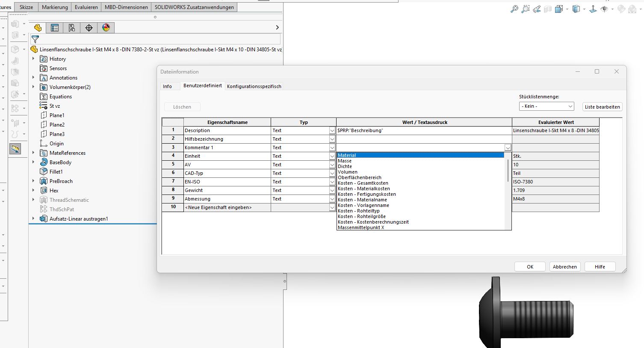The height and width of the screenshot is (348, 644).
Task: Open the ConfigurationManager tab icon
Action: pyautogui.click(x=72, y=28)
